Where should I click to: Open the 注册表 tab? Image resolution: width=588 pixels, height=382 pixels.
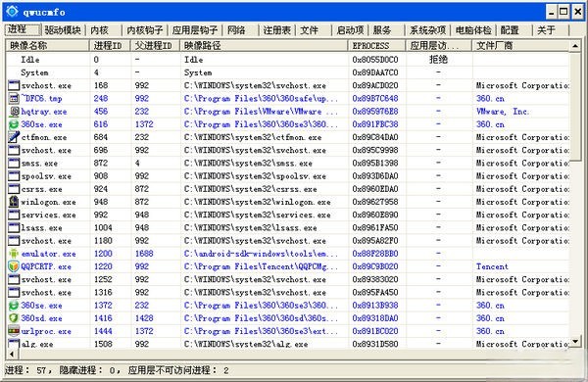[x=277, y=30]
